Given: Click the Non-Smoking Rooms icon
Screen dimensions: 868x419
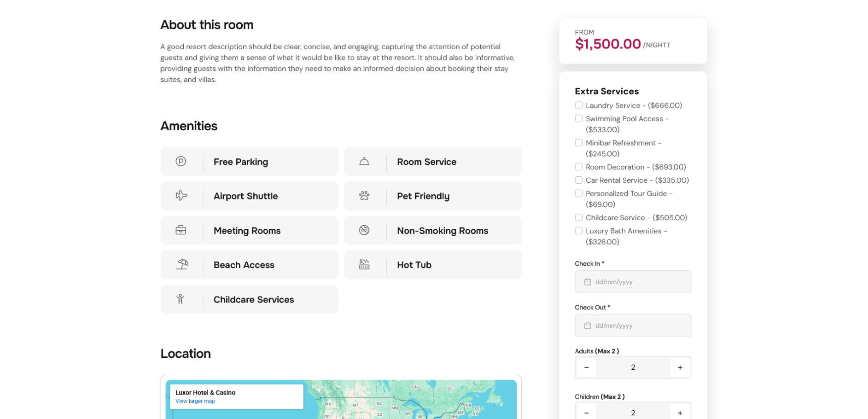Looking at the screenshot, I should tap(364, 230).
